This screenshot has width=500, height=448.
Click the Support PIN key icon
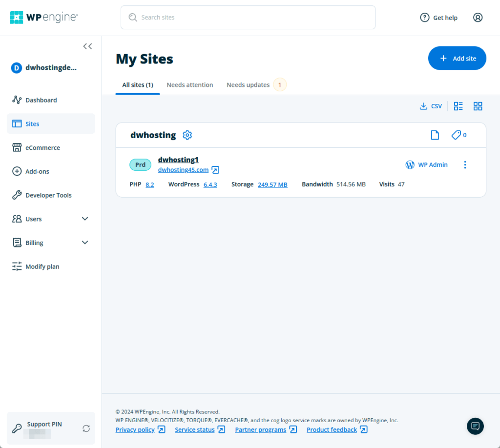(17, 428)
